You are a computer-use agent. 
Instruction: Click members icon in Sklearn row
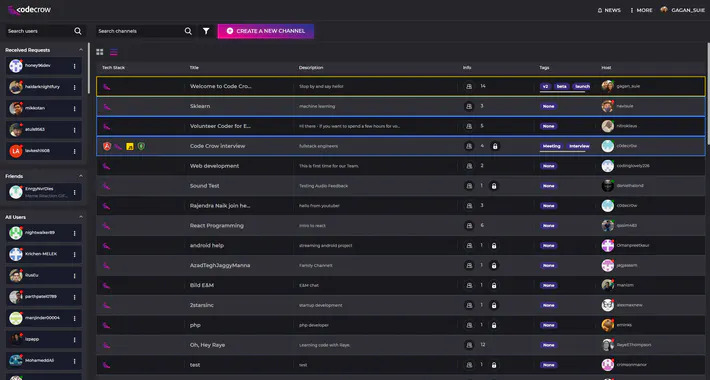469,106
